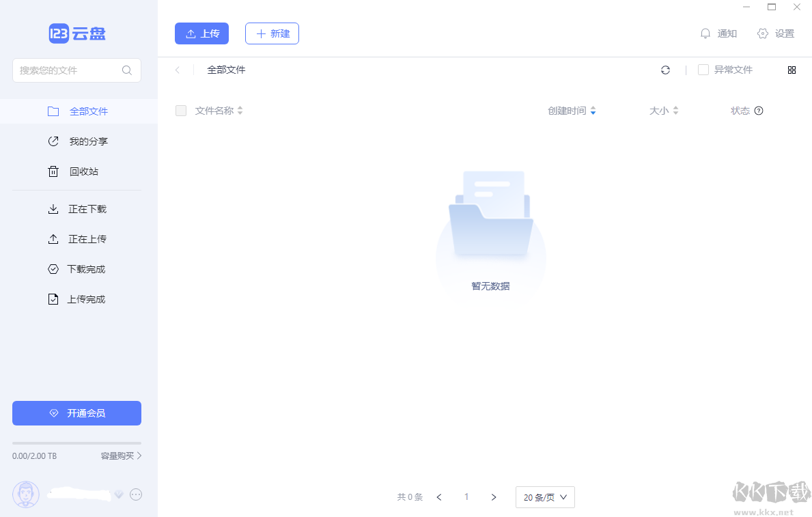812x517 pixels.
Task: Click the 上传 upload button
Action: pos(201,33)
